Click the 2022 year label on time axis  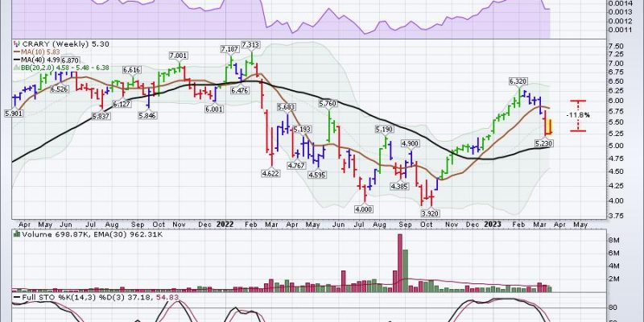pyautogui.click(x=225, y=225)
